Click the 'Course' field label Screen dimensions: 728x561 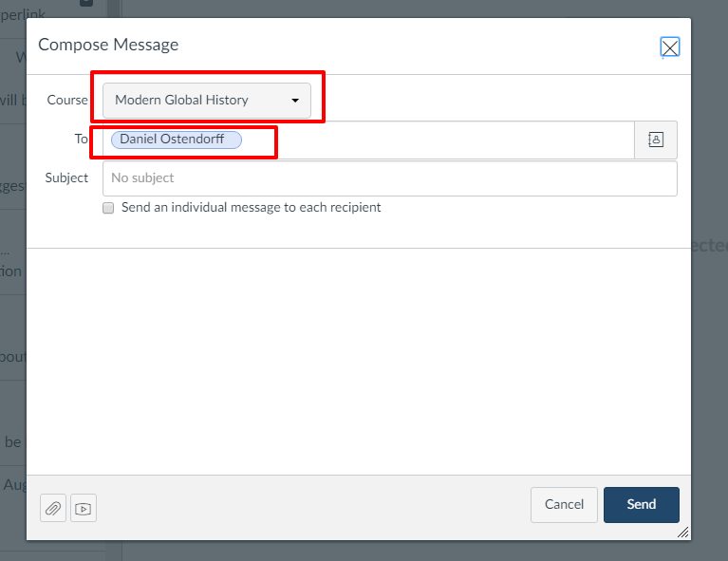[66, 100]
